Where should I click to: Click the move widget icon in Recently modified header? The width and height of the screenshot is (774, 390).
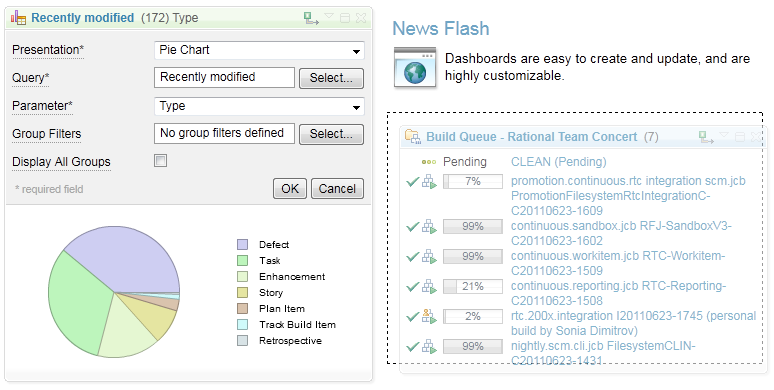click(x=311, y=18)
